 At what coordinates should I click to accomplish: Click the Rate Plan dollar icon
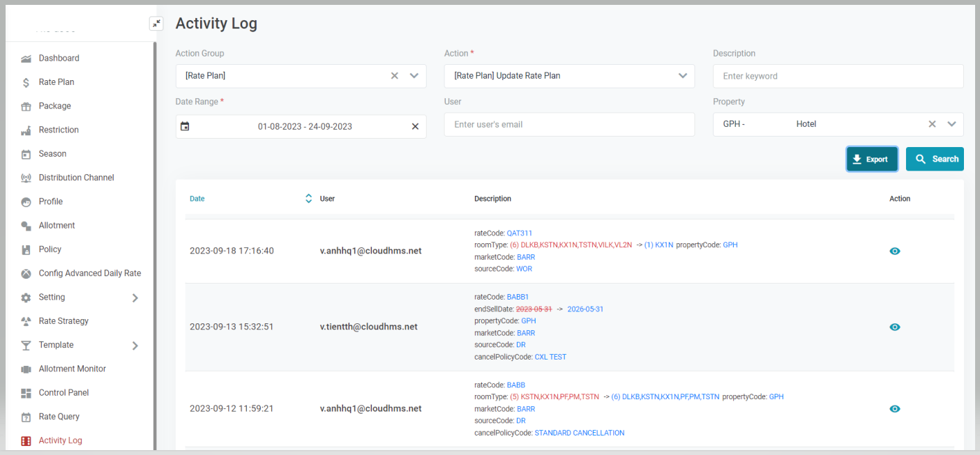26,82
